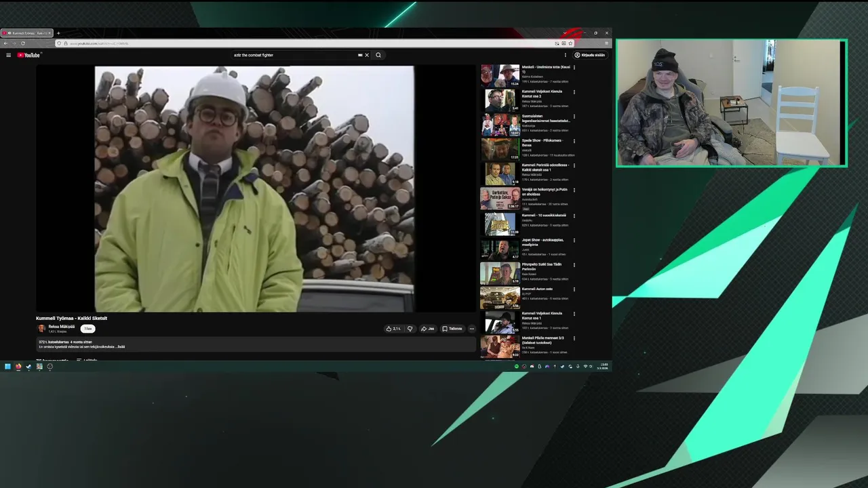Open the fourth pinned taskbar app

tap(39, 367)
